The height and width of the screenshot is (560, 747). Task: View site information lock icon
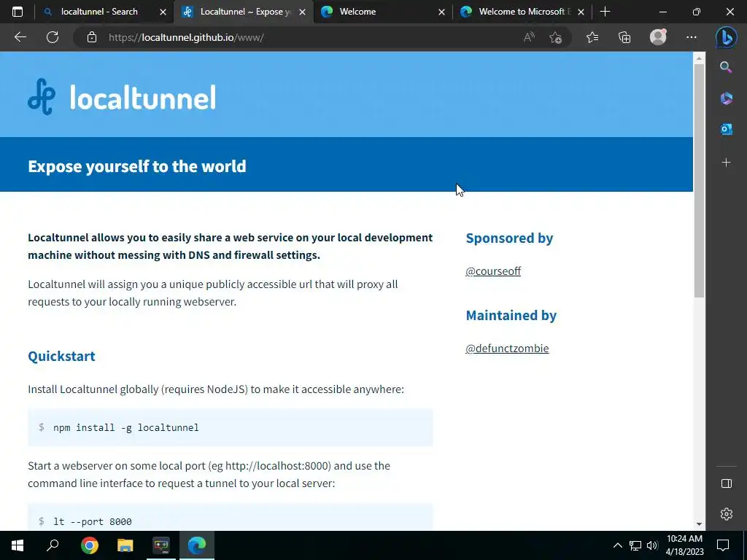92,37
